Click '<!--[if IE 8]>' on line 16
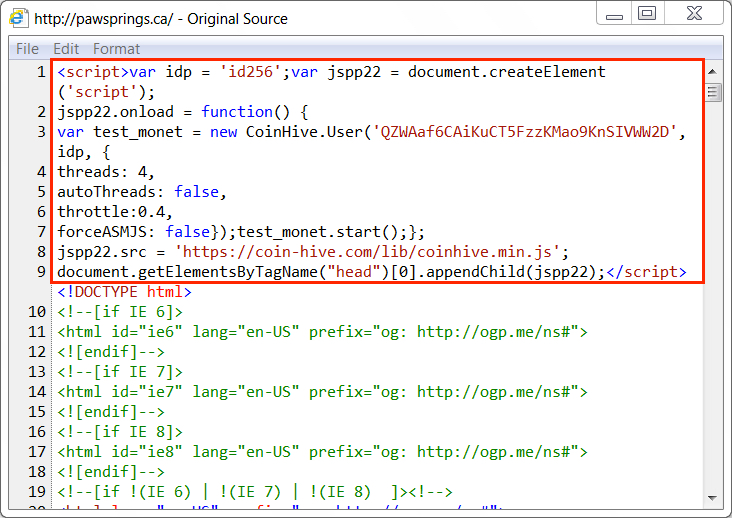 pyautogui.click(x=120, y=432)
